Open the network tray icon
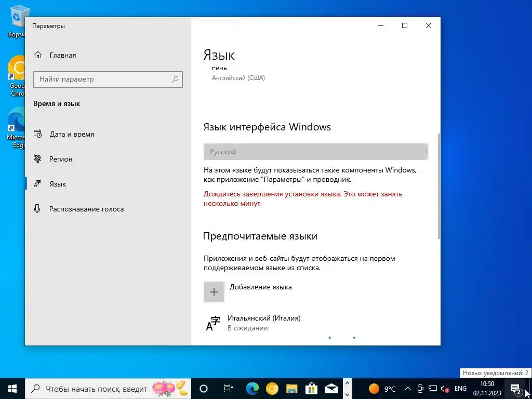 [x=433, y=389]
